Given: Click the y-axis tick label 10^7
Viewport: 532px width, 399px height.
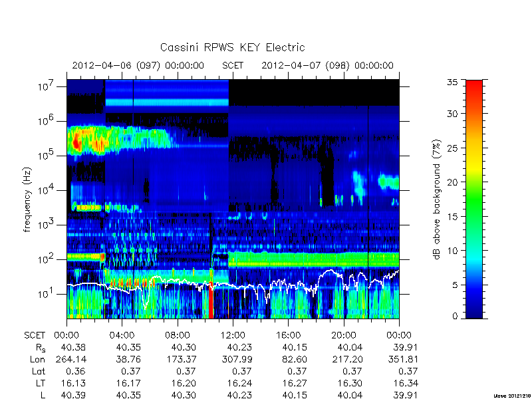Looking at the screenshot, I should [45, 86].
